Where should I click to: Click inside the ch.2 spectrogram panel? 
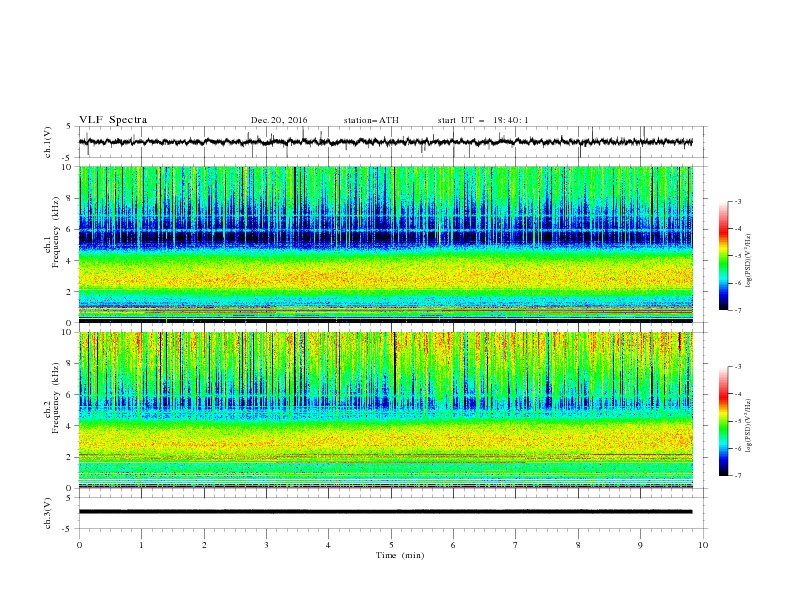[386, 410]
